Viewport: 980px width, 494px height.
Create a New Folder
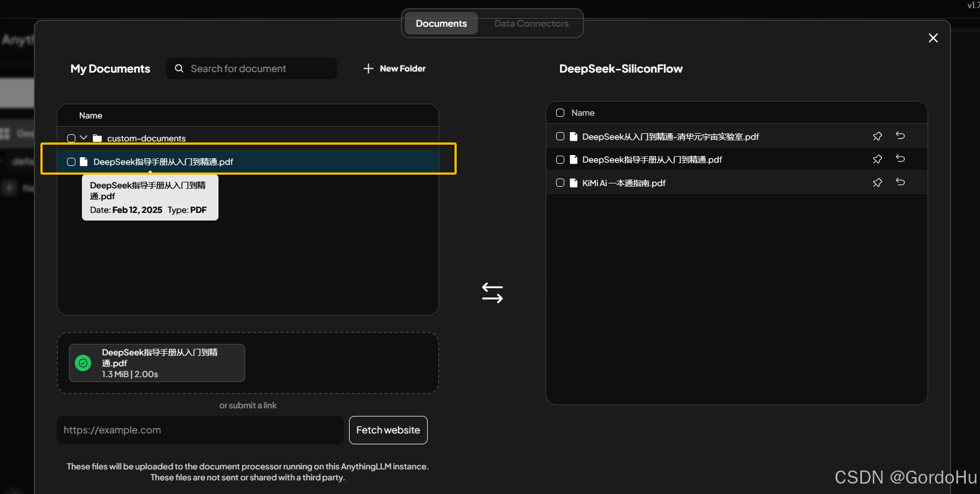(394, 68)
